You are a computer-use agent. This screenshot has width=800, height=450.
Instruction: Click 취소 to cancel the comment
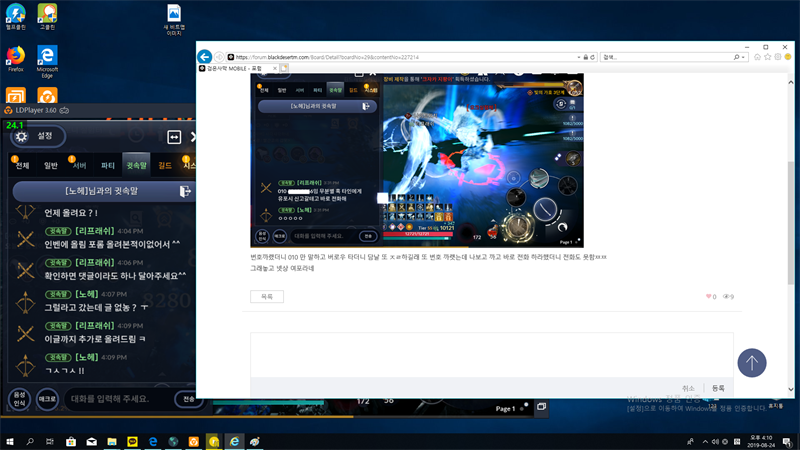click(688, 388)
